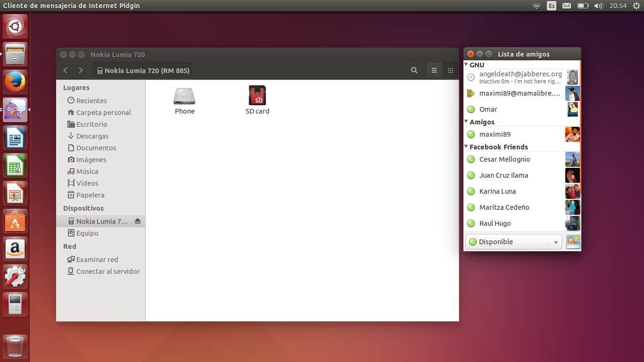Collapse the Facebook Friends group

[x=466, y=147]
